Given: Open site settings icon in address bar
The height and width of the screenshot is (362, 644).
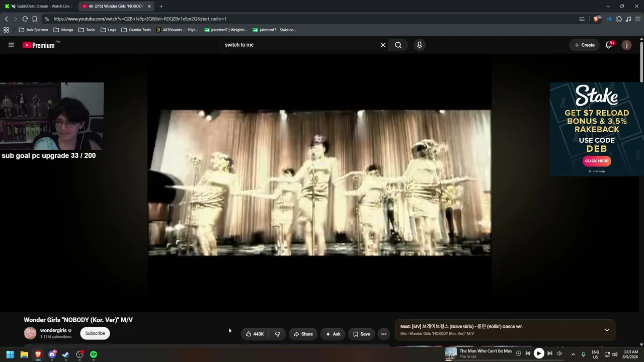Looking at the screenshot, I should [46, 19].
